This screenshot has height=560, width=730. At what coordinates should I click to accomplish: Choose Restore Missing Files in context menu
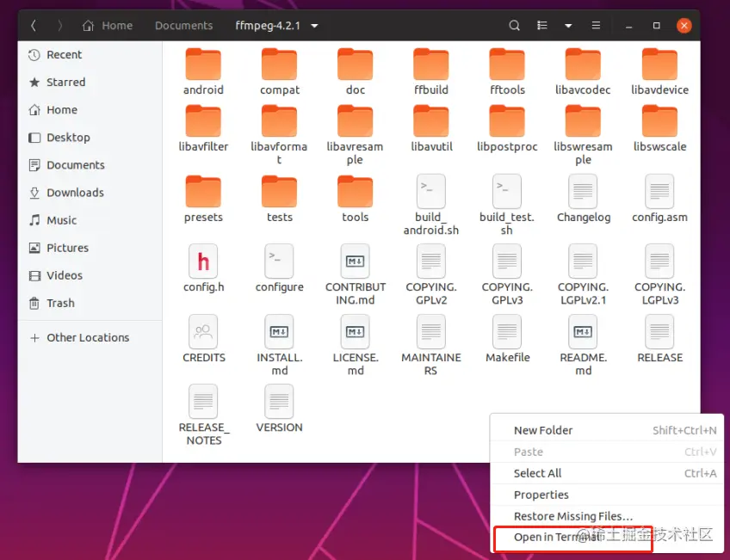pyautogui.click(x=607, y=516)
